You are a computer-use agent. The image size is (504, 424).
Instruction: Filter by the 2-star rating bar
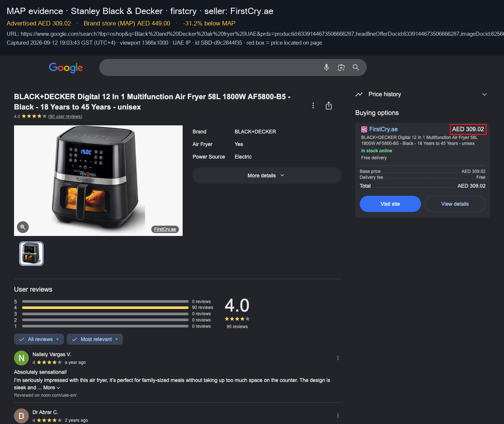click(105, 320)
